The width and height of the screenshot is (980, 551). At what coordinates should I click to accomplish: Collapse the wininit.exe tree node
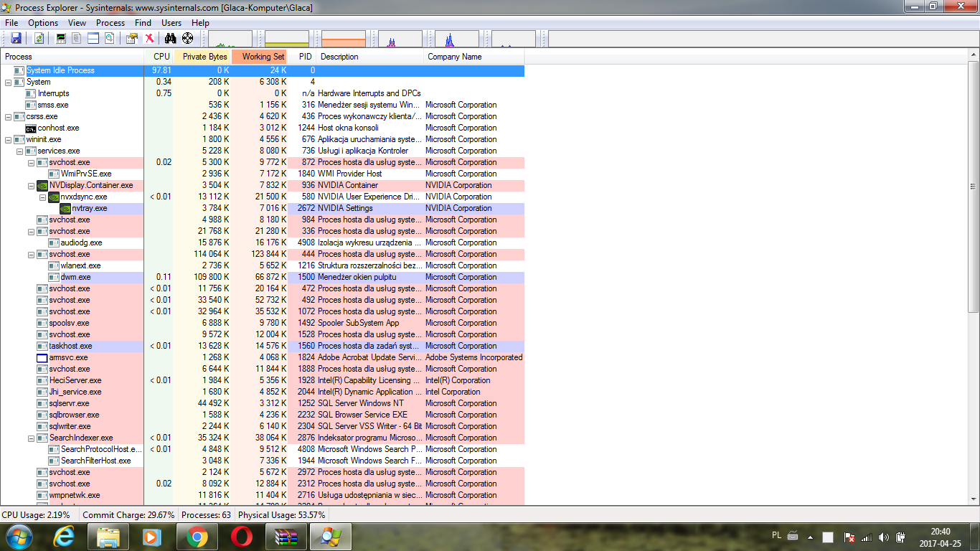pos(8,139)
